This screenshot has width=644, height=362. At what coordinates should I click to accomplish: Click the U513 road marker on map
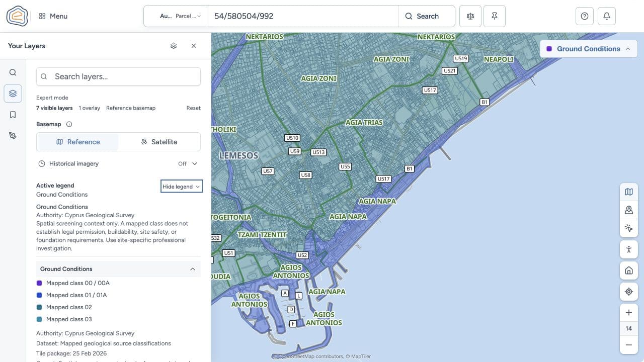click(x=318, y=152)
